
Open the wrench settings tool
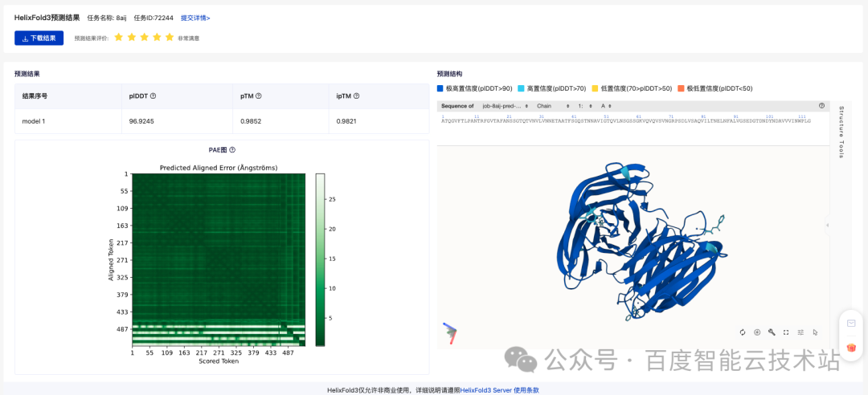[772, 332]
